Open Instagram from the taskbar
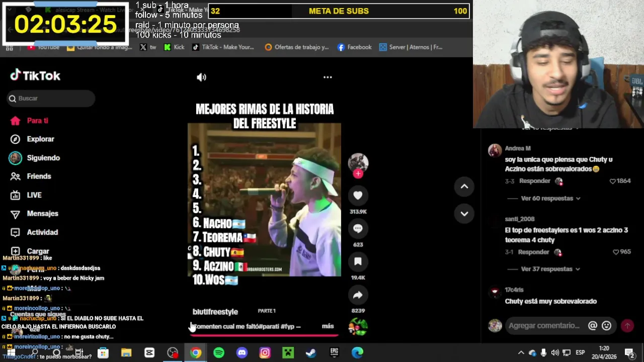The height and width of the screenshot is (362, 644). pyautogui.click(x=265, y=353)
